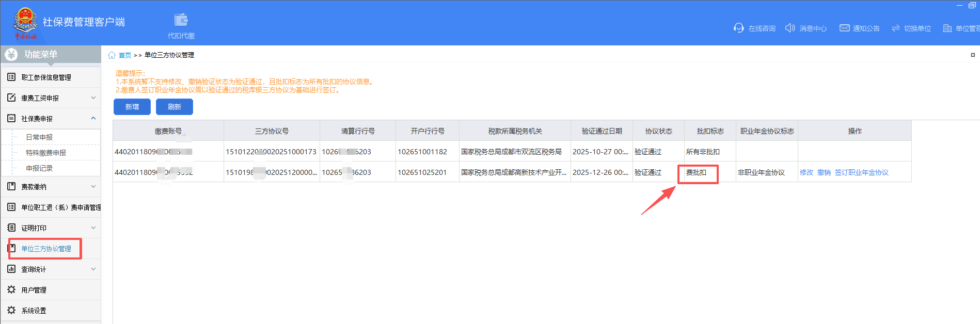Open 单位三方协议管理 menu item
This screenshot has width=980, height=324.
click(46, 249)
